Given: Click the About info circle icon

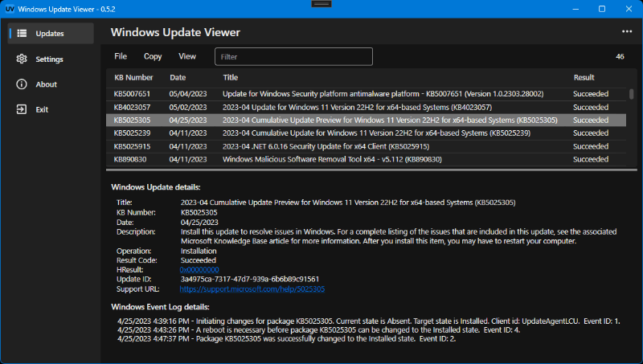Looking at the screenshot, I should pyautogui.click(x=22, y=84).
